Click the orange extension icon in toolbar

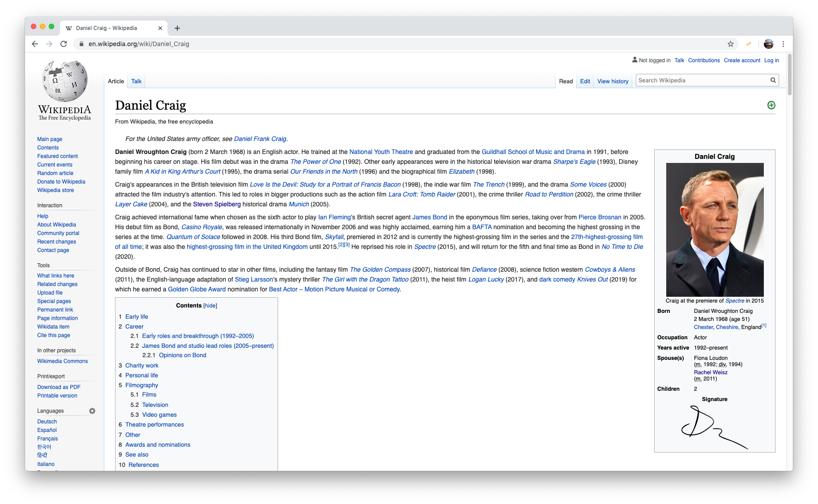pos(749,44)
